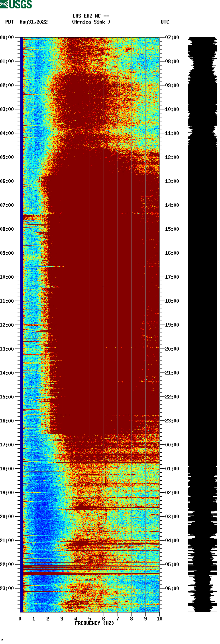Screen dimensions: 220x644
Task: Click the black seismogram waveform strip
Action: click(202, 325)
